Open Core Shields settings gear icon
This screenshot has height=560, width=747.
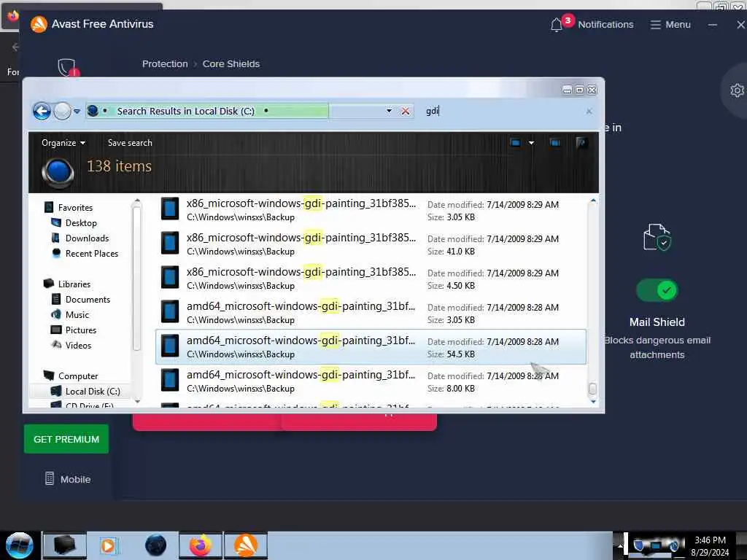[x=737, y=90]
